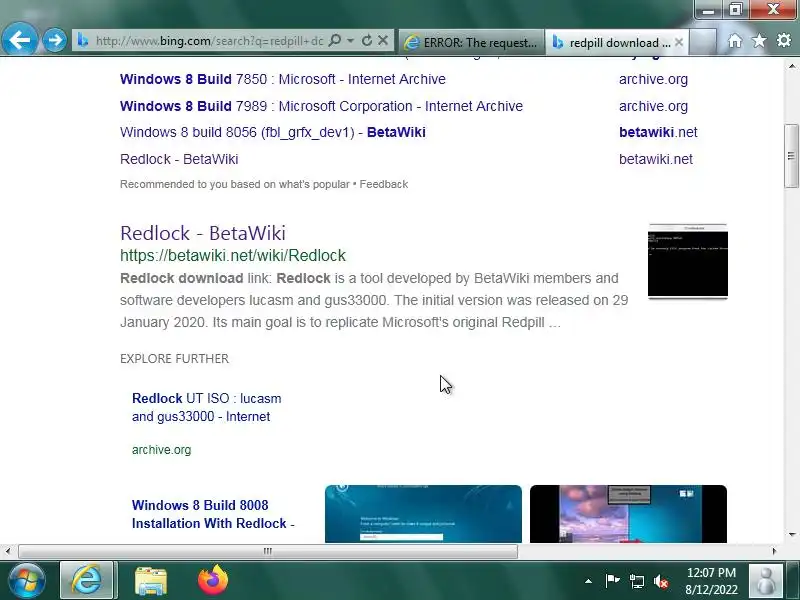The height and width of the screenshot is (600, 800).
Task: Open the Redlock command prompt thumbnail
Action: click(687, 261)
